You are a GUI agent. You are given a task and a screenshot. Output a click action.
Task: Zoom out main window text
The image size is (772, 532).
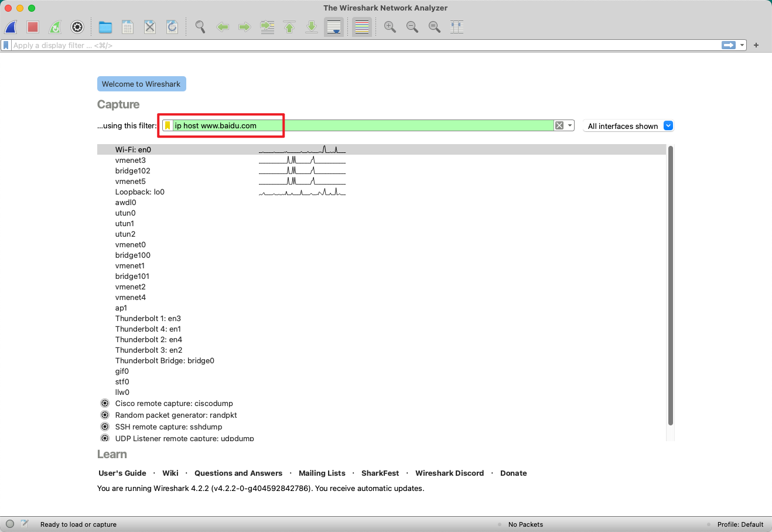click(412, 27)
